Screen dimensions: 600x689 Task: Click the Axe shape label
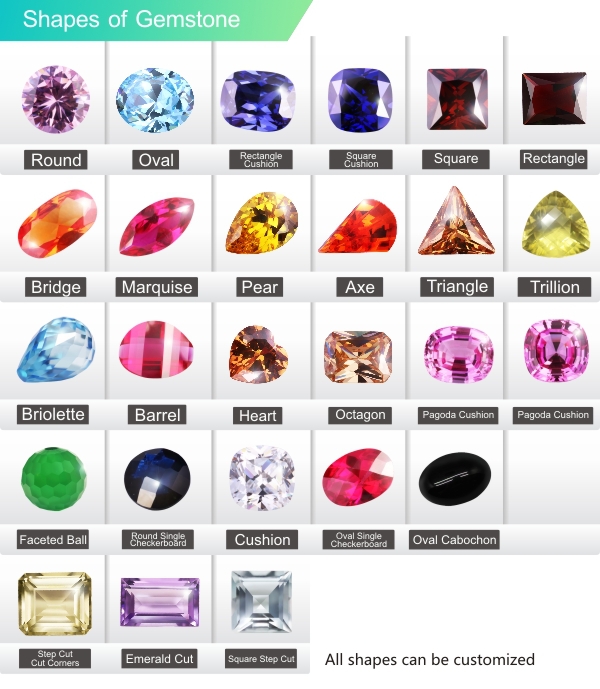pos(360,287)
